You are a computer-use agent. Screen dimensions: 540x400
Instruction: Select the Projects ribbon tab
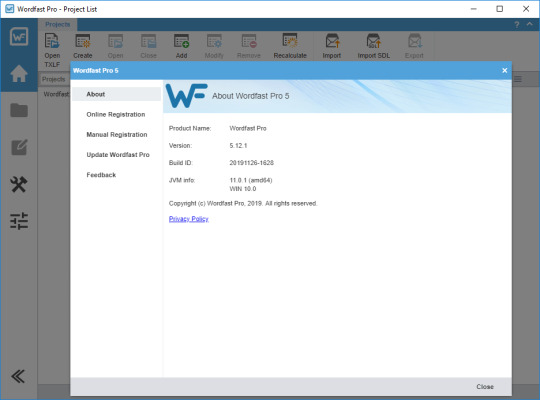(x=58, y=24)
